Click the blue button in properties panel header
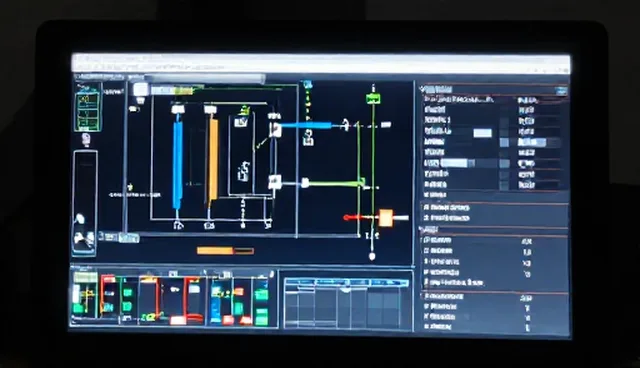640x368 pixels. (x=561, y=91)
